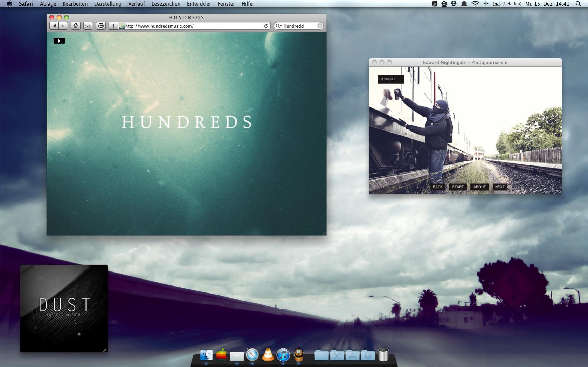Open the Verlauf menu
The image size is (588, 367).
[x=137, y=4]
